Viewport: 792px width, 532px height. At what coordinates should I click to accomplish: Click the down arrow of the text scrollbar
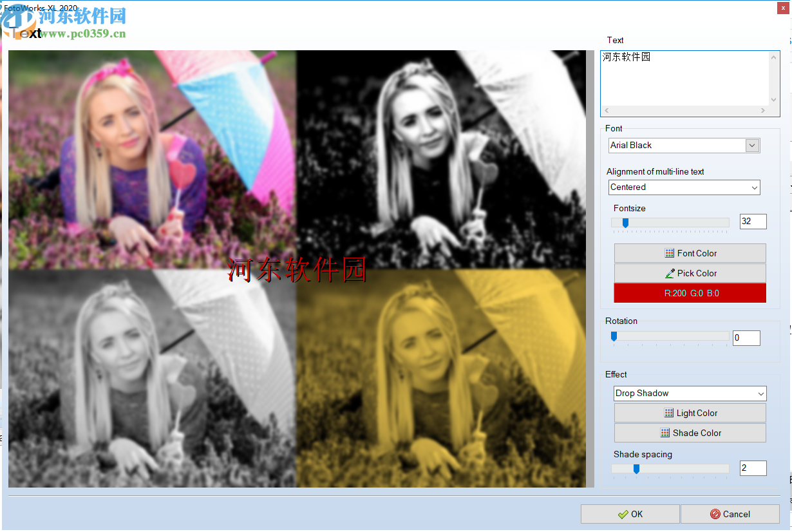coord(773,100)
